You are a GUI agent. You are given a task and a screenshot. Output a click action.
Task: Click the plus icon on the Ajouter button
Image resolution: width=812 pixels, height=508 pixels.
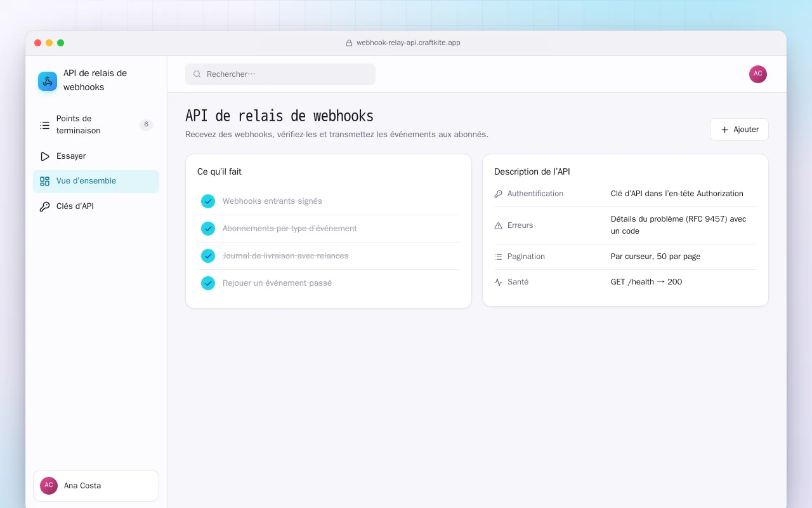tap(724, 130)
